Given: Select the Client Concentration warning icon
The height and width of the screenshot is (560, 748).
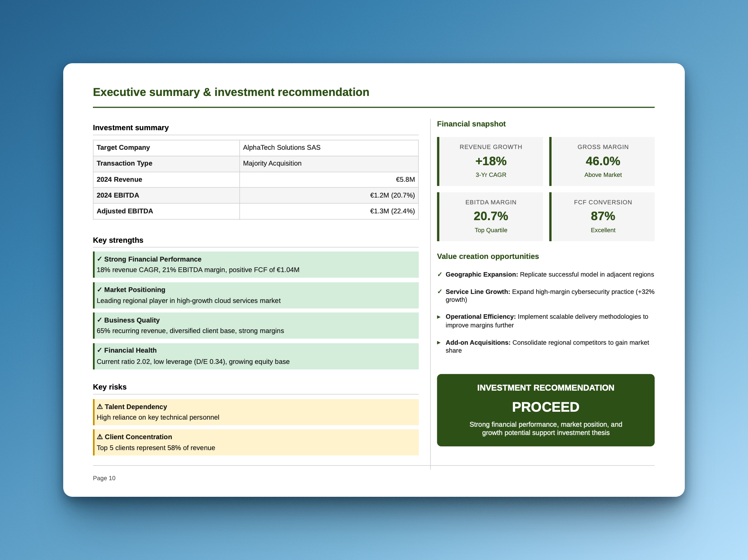Looking at the screenshot, I should click(100, 437).
